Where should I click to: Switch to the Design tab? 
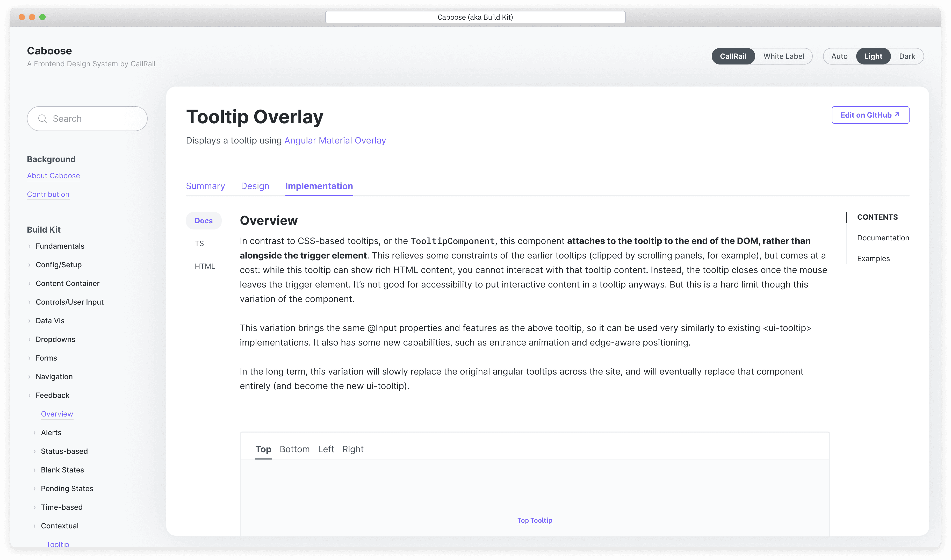255,186
